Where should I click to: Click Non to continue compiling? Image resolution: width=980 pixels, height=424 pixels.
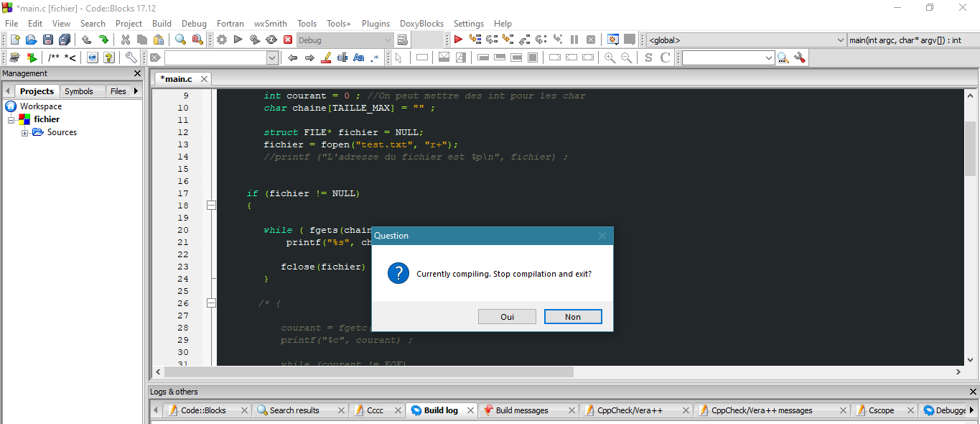coord(573,316)
